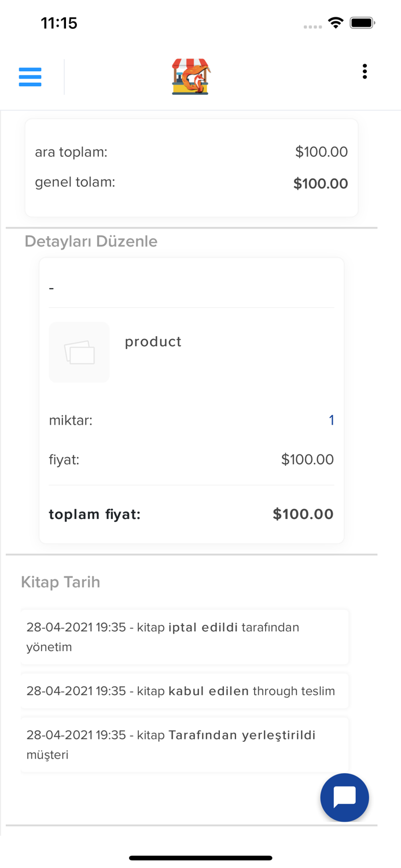
Task: Tap the 'Detayları Düzenle' section header
Action: click(91, 241)
